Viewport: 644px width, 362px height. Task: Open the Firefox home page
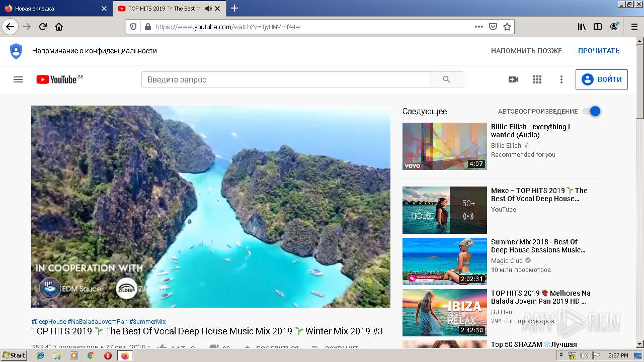(59, 27)
